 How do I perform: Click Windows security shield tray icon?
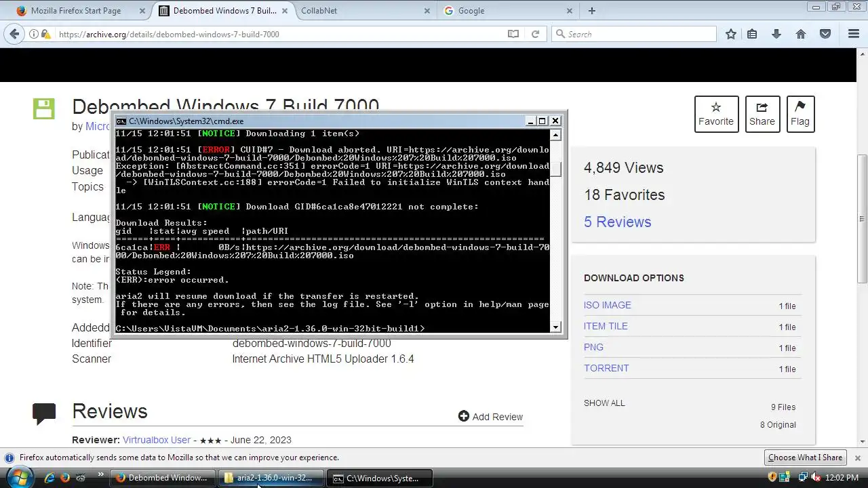pyautogui.click(x=772, y=478)
